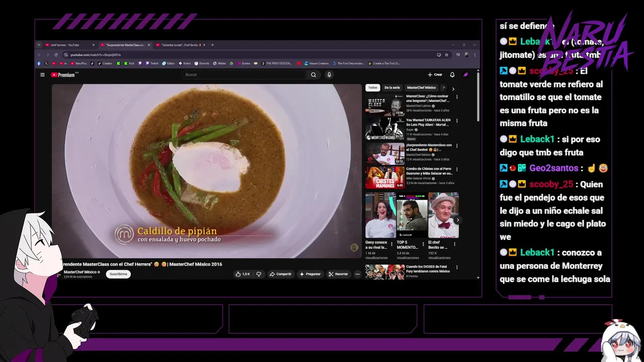Open options for the Combo de Chistes video

click(x=457, y=169)
